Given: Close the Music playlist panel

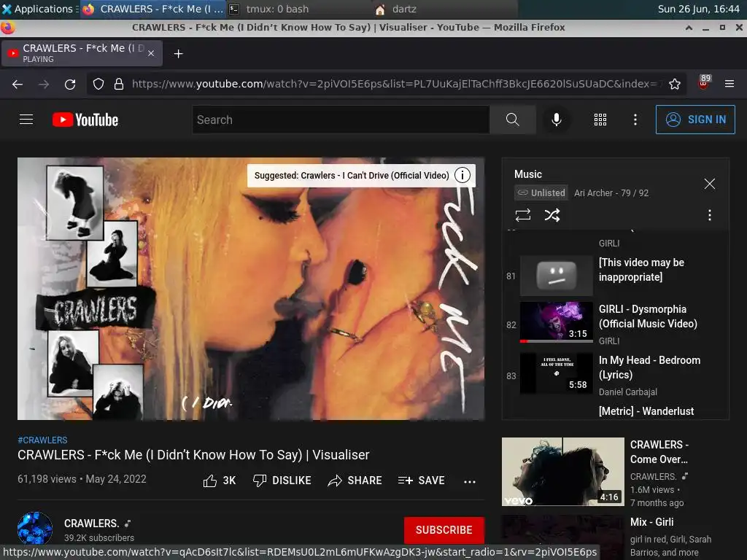Looking at the screenshot, I should coord(709,184).
